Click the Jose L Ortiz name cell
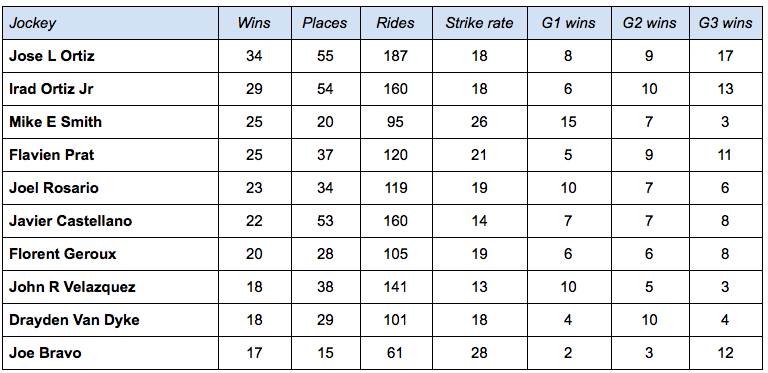Viewport: 768px width, 373px height. 111,56
